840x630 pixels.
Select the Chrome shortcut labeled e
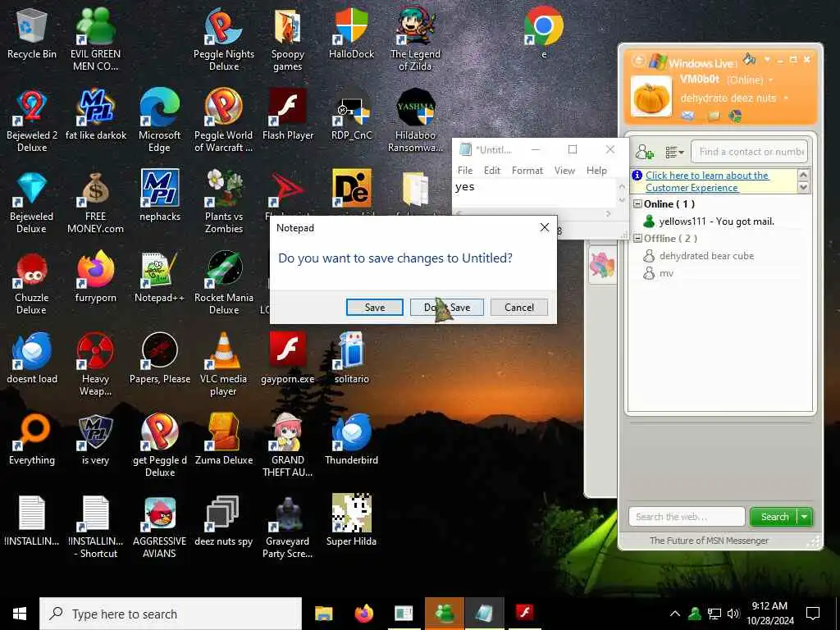(x=544, y=34)
